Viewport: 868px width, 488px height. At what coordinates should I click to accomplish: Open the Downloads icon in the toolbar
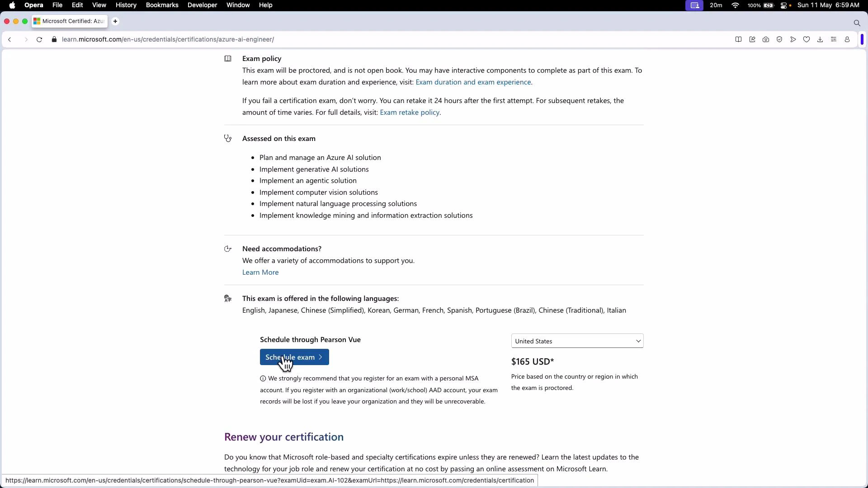click(x=820, y=39)
